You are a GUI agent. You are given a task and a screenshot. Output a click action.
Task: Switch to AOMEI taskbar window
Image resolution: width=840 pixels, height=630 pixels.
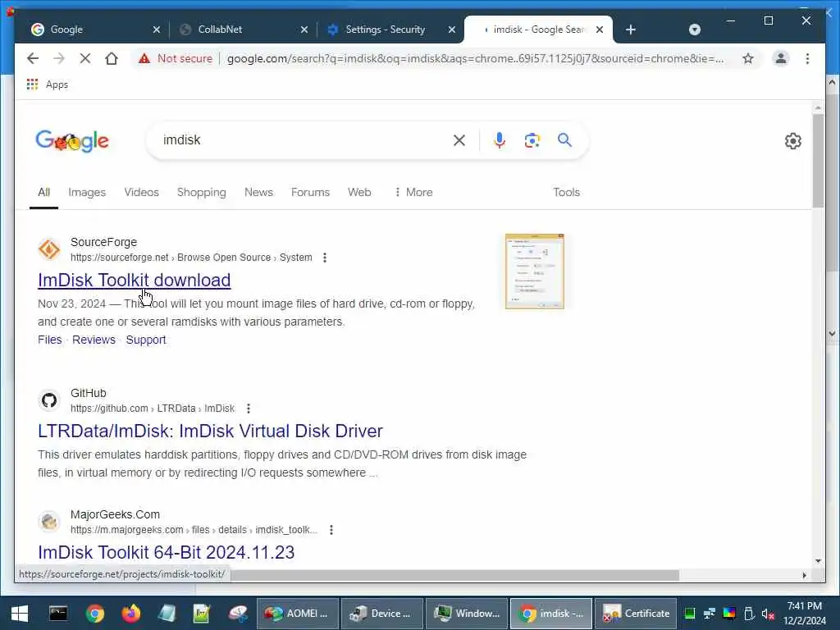tap(297, 614)
